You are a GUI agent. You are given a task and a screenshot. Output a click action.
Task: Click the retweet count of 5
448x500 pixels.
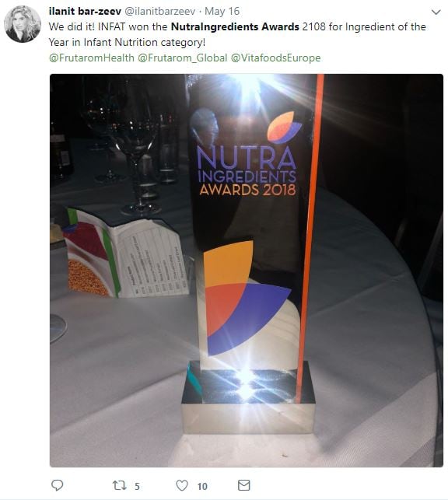(x=137, y=486)
